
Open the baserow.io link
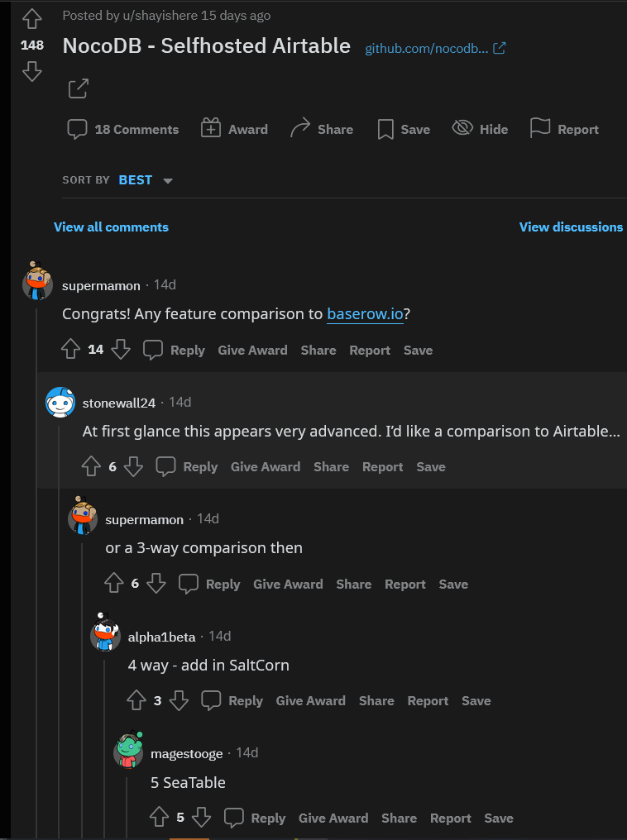pyautogui.click(x=365, y=314)
